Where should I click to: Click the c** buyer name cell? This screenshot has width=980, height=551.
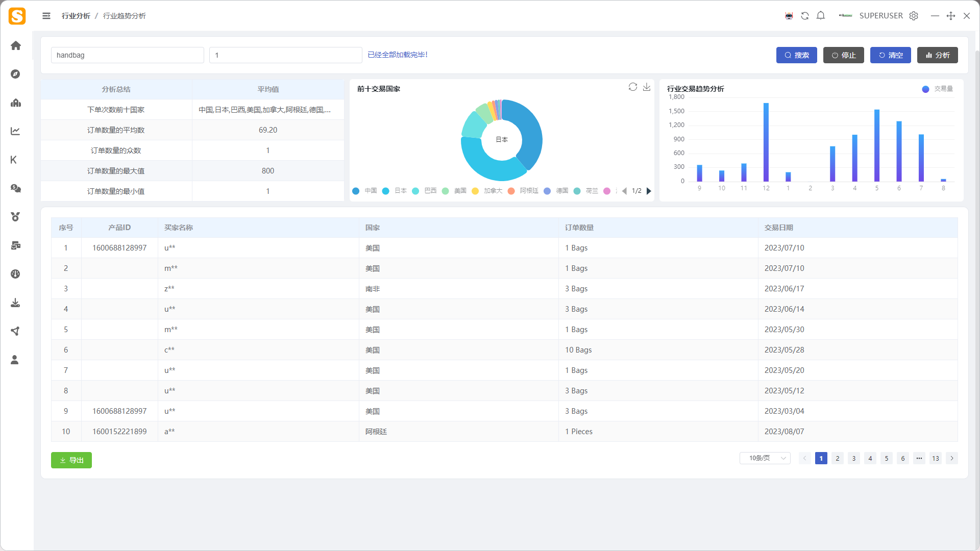coord(258,350)
